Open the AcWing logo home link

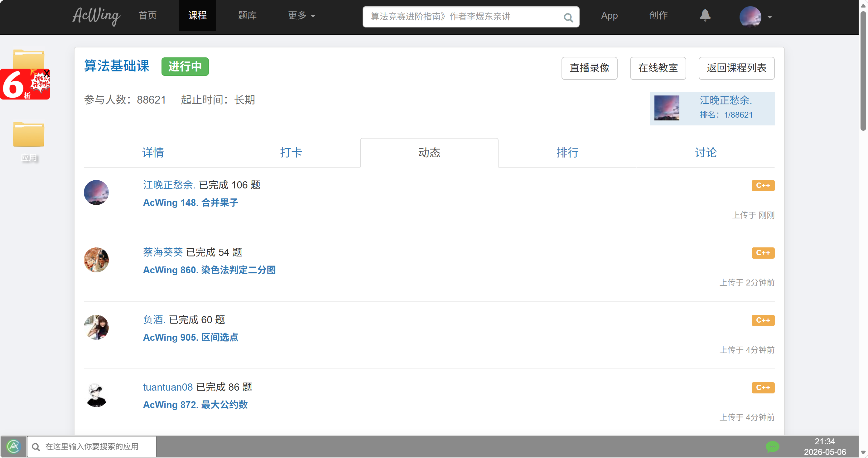point(96,16)
